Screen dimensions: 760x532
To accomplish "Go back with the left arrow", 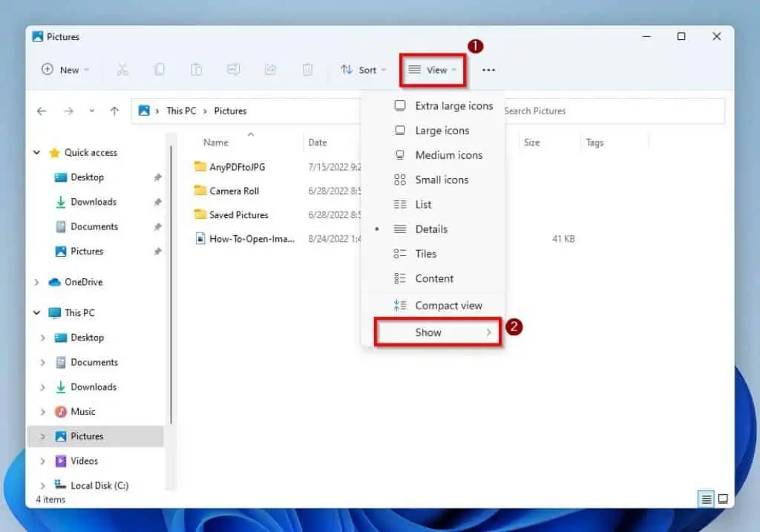I will (x=42, y=111).
